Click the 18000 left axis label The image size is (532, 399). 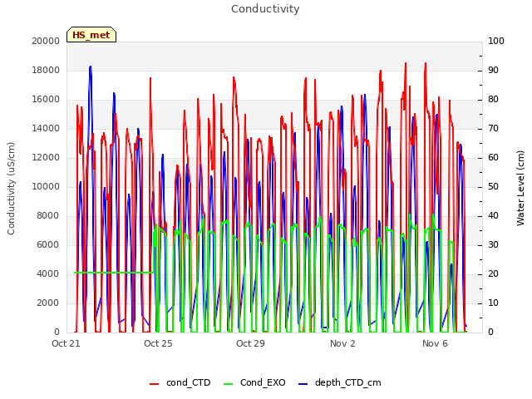click(46, 70)
